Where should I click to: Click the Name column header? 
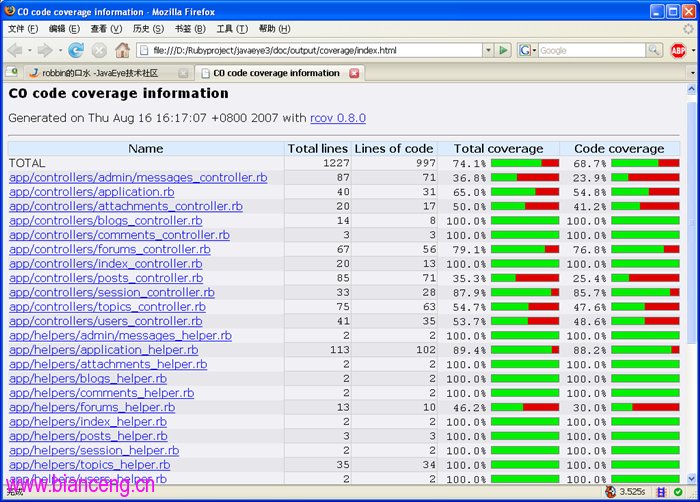coord(146,149)
